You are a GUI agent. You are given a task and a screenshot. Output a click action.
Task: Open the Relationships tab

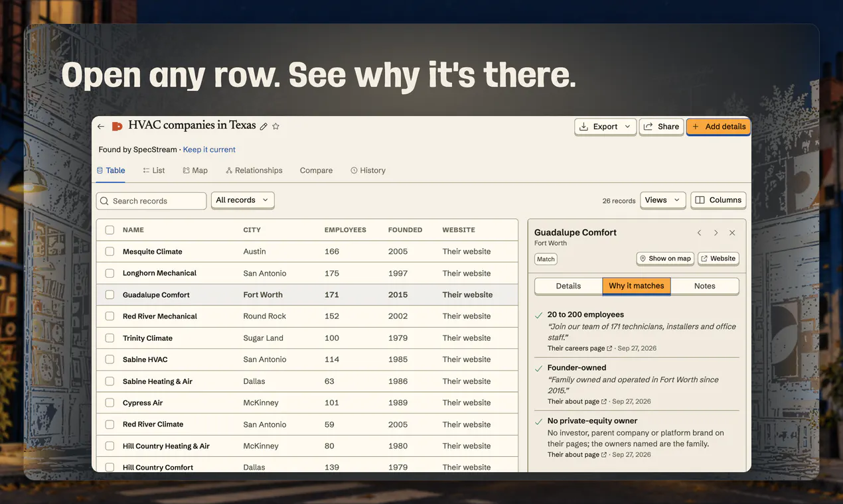click(254, 170)
